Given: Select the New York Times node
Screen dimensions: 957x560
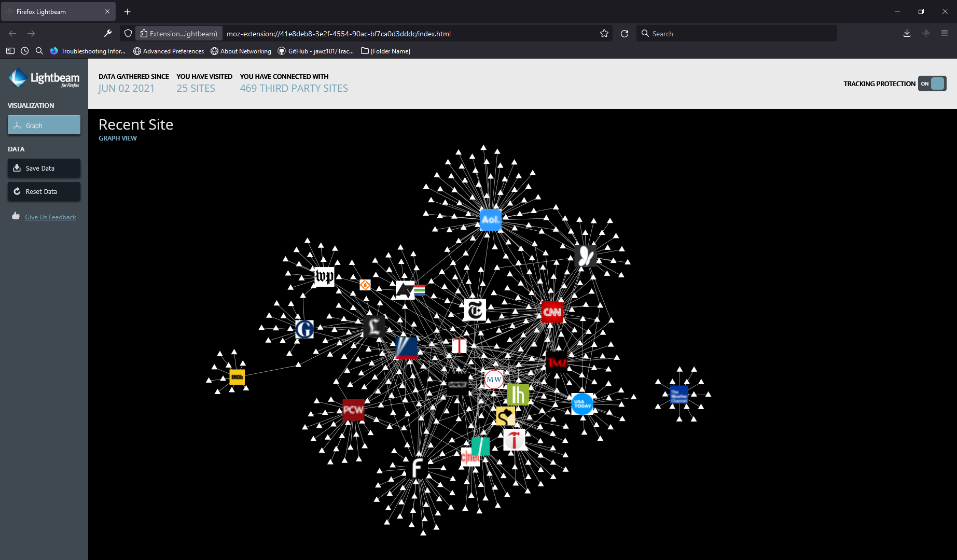Looking at the screenshot, I should [475, 310].
